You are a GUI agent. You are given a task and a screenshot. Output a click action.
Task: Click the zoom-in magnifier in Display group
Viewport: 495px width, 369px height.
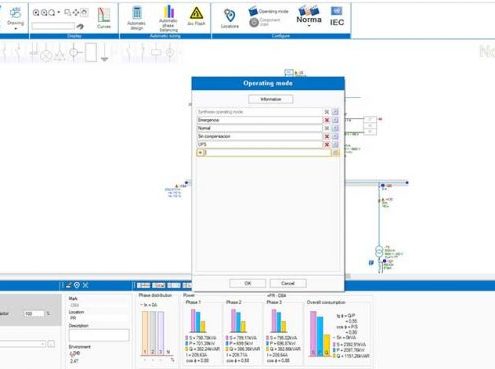(x=36, y=13)
